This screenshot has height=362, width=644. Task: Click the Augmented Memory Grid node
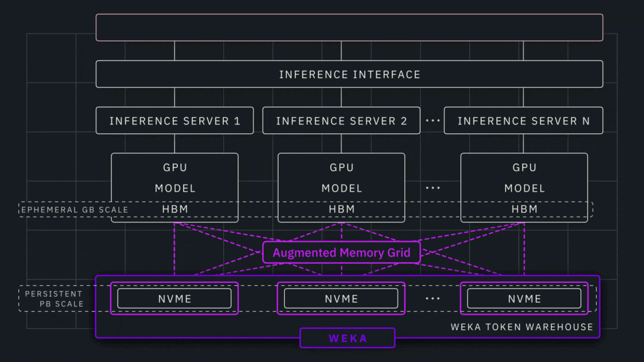click(x=341, y=252)
